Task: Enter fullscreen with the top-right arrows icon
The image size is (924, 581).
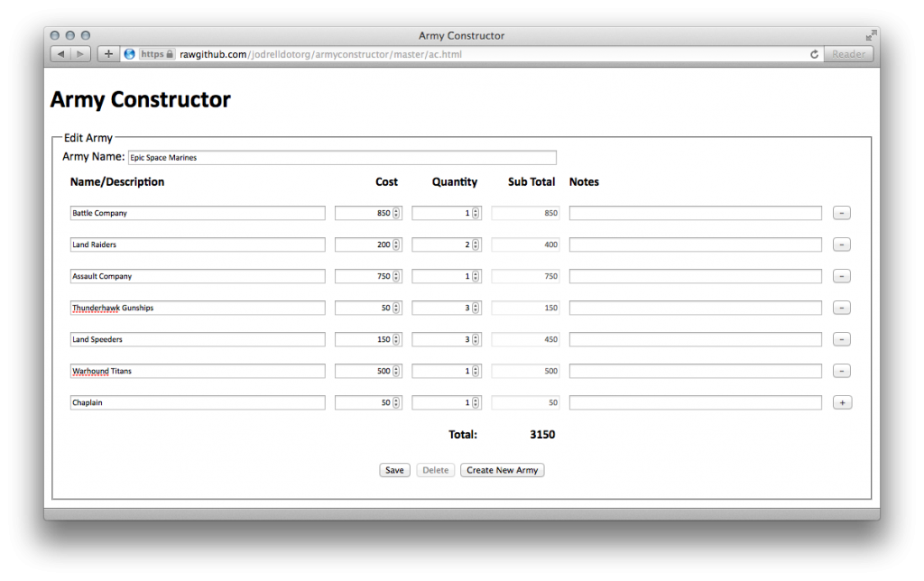Action: 871,35
